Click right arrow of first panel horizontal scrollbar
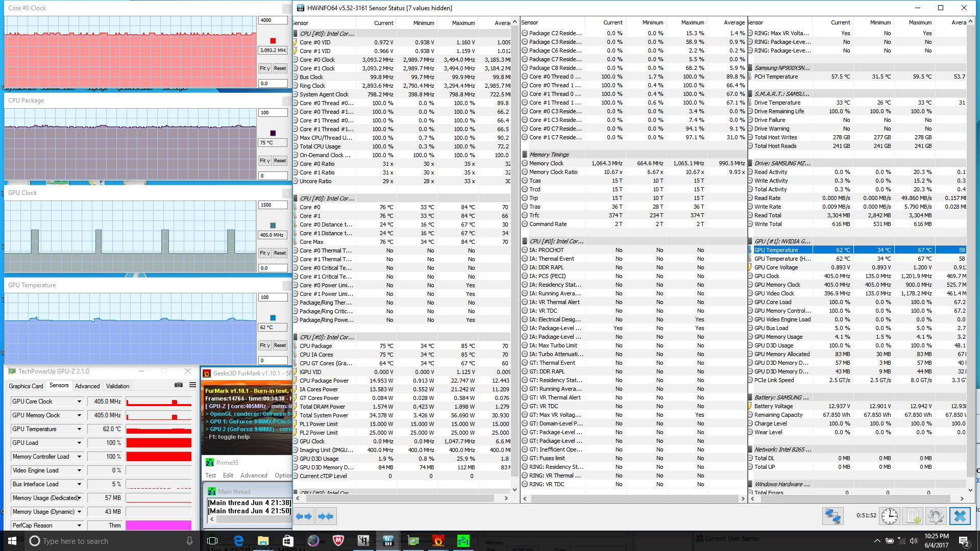The width and height of the screenshot is (980, 551). (x=506, y=498)
